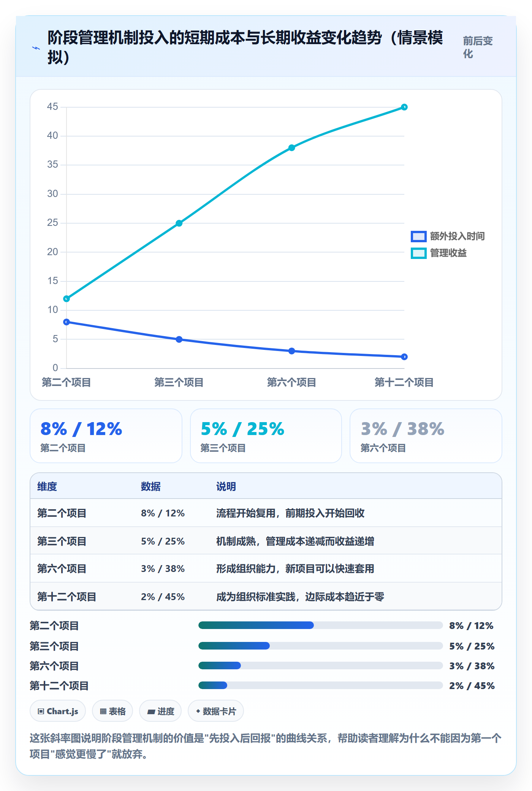The height and width of the screenshot is (791, 532).
Task: Click the 维度 table column header
Action: pyautogui.click(x=47, y=486)
